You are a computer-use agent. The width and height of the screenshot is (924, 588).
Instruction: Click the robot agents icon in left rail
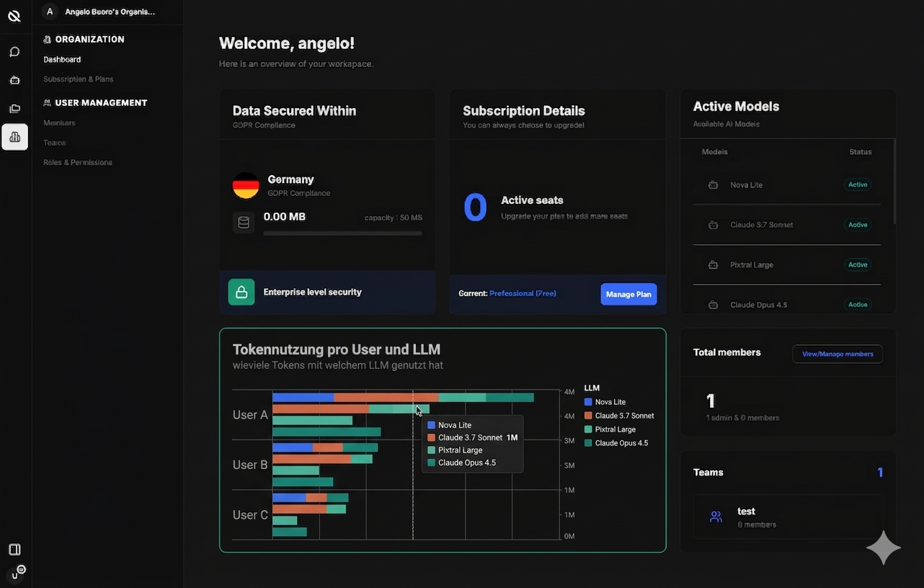point(14,80)
